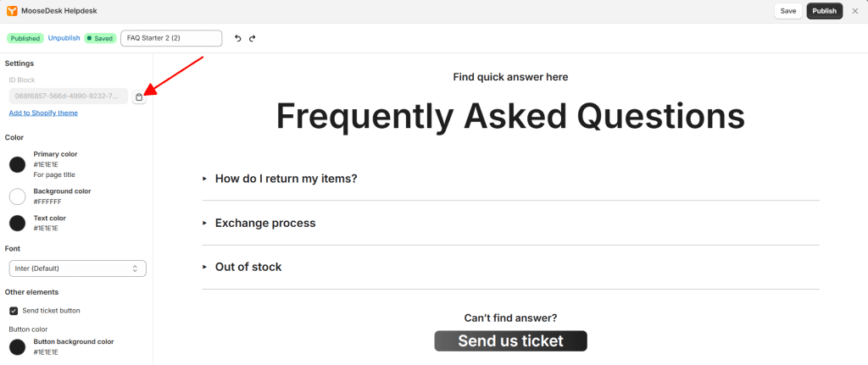
Task: Click the redo arrow icon
Action: 253,39
